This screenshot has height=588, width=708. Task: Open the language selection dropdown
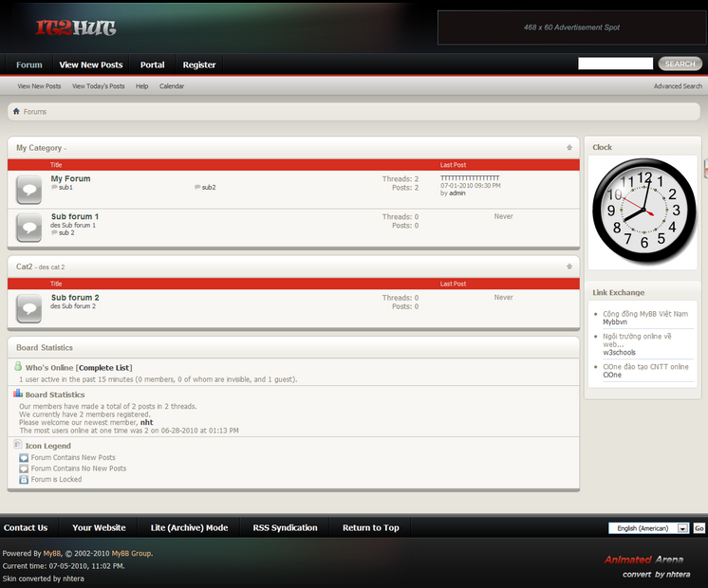pyautogui.click(x=681, y=528)
